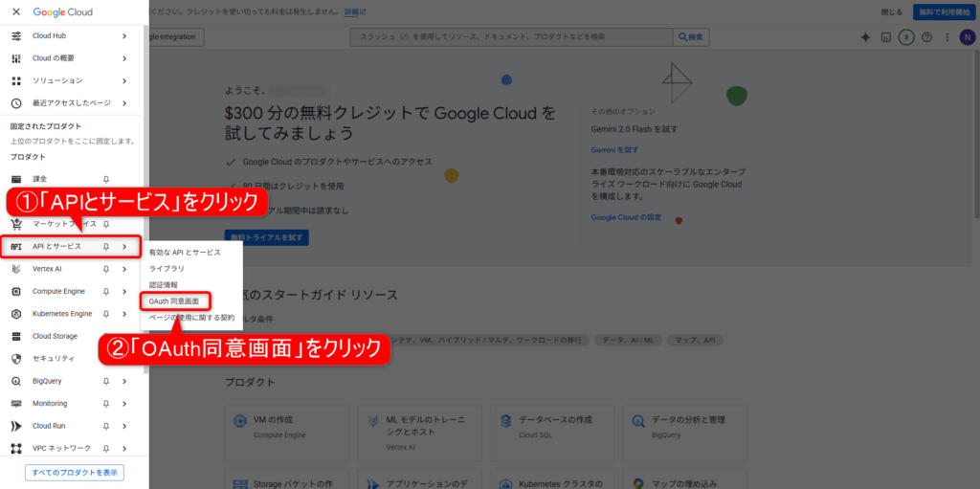Open the help question mark icon
The height and width of the screenshot is (489, 980).
(x=926, y=37)
